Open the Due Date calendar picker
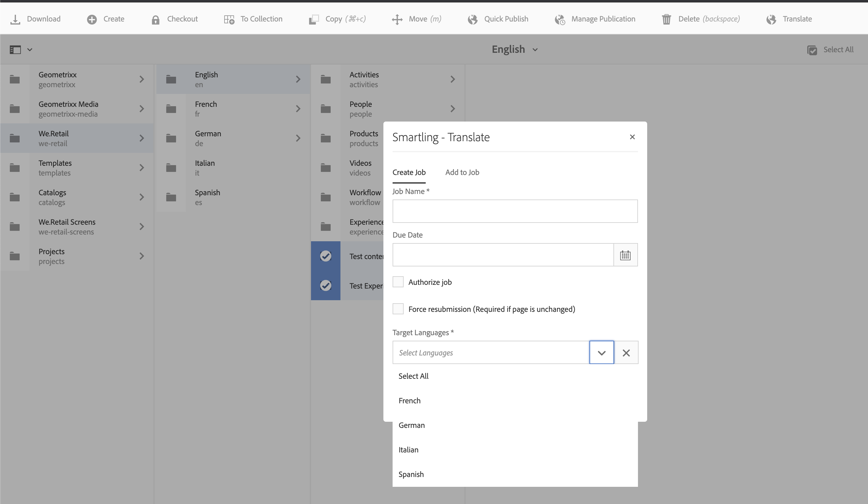868x504 pixels. coord(625,255)
